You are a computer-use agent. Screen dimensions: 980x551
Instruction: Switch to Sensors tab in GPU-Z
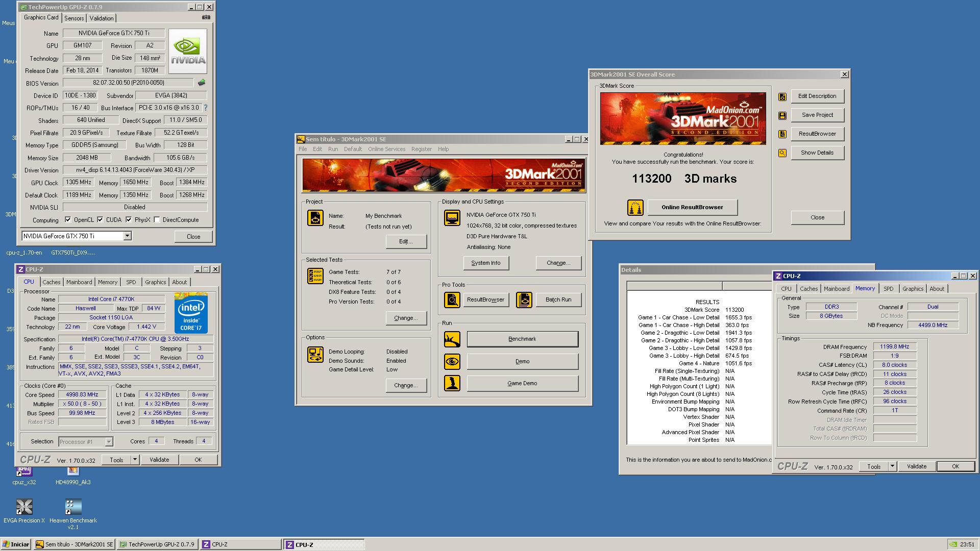(74, 18)
